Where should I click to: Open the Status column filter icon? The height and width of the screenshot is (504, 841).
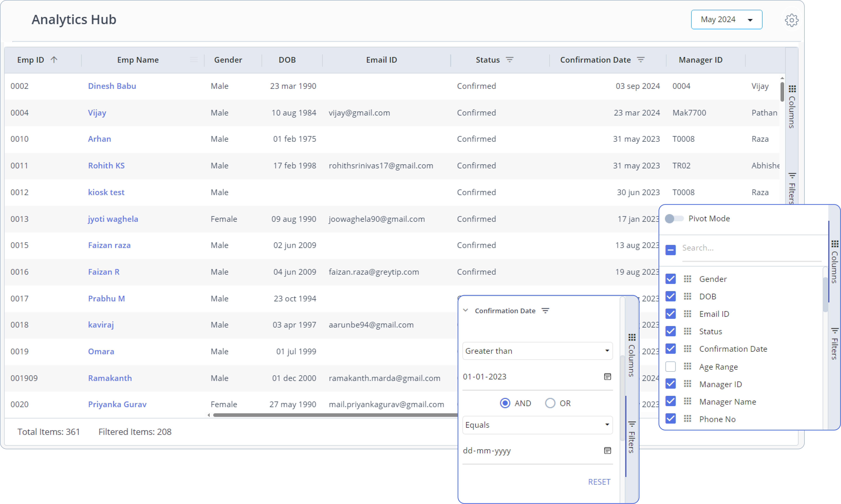pos(509,60)
